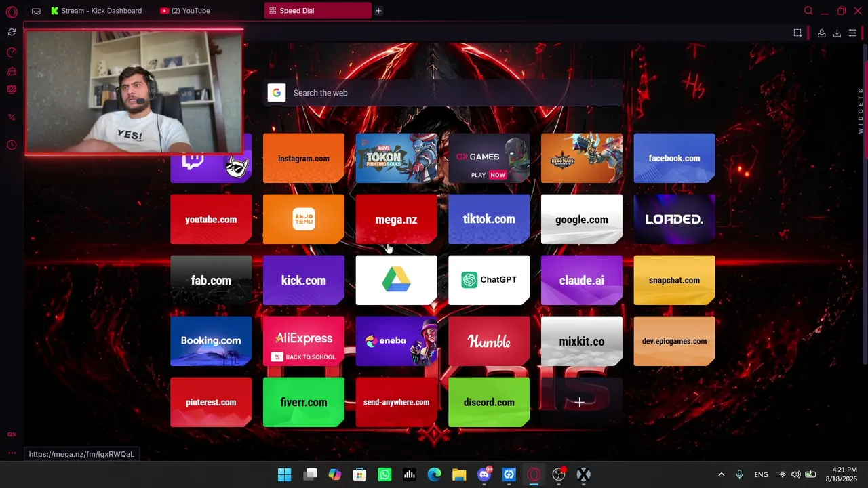Viewport: 868px width, 488px height.
Task: Open fab.com speed dial tile
Action: [x=211, y=280]
